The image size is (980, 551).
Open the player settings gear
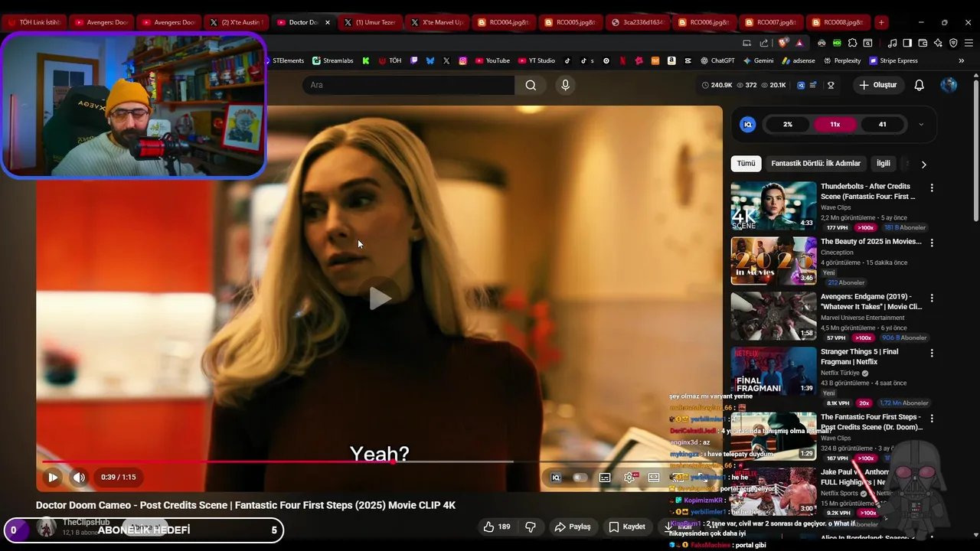tap(629, 478)
